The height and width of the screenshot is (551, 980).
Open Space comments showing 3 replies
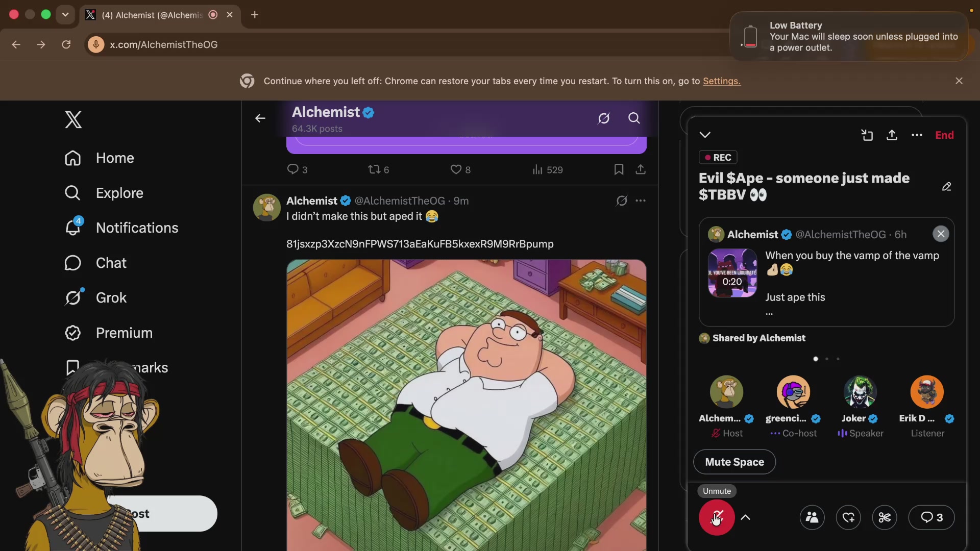click(932, 517)
